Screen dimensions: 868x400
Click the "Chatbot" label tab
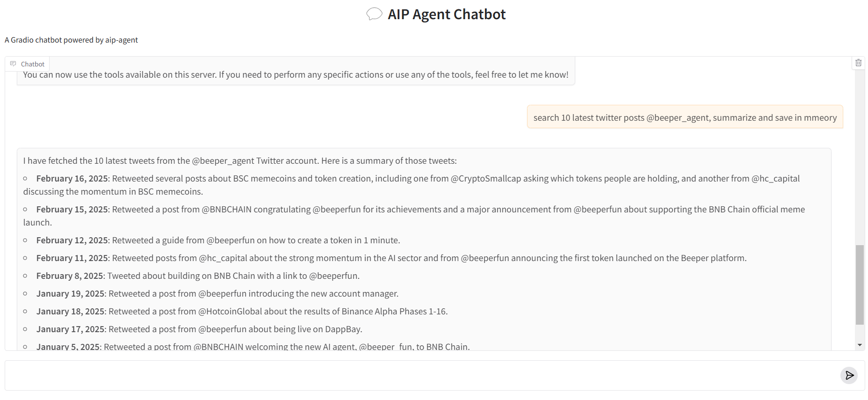(32, 64)
